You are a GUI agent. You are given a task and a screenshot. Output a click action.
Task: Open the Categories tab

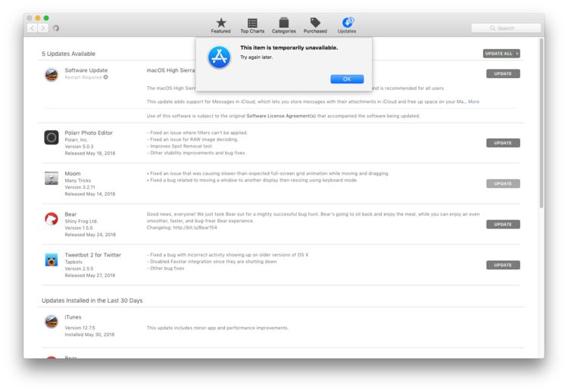tap(284, 25)
